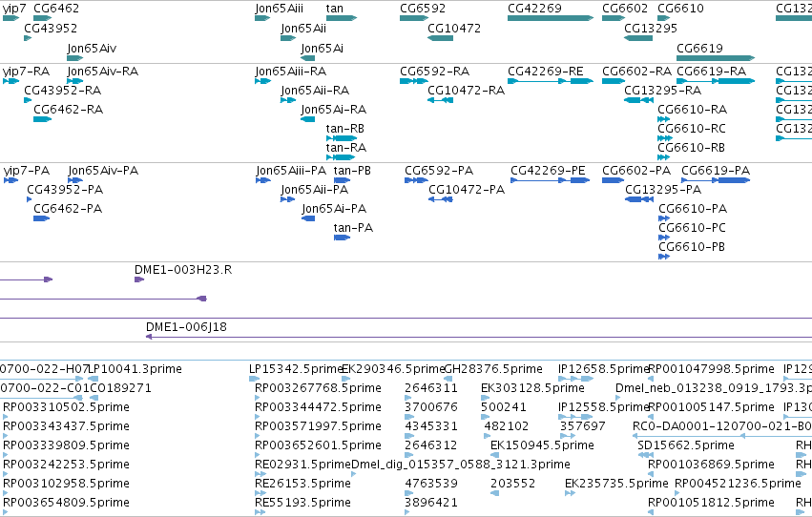The height and width of the screenshot is (517, 812).
Task: Click the CG6602 gene
Action: click(614, 18)
